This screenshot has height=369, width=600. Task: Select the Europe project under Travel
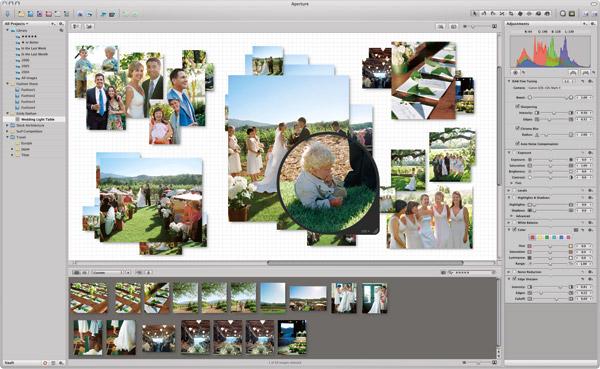(26, 143)
